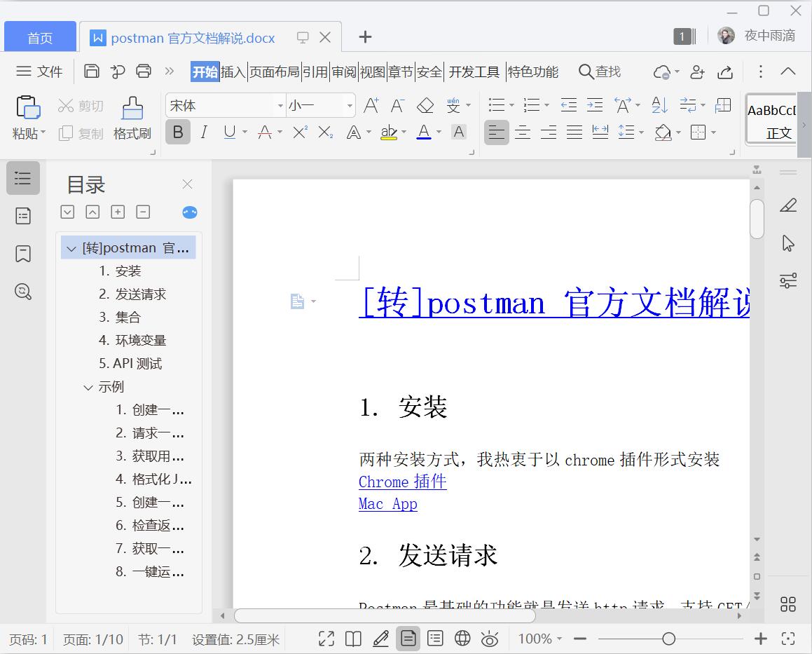Click the Format Painter (格式刷) icon
This screenshot has width=812, height=654.
[132, 108]
